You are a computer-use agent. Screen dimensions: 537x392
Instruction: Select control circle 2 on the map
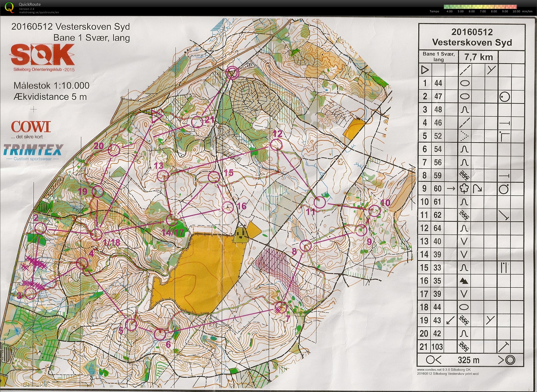pos(40,228)
